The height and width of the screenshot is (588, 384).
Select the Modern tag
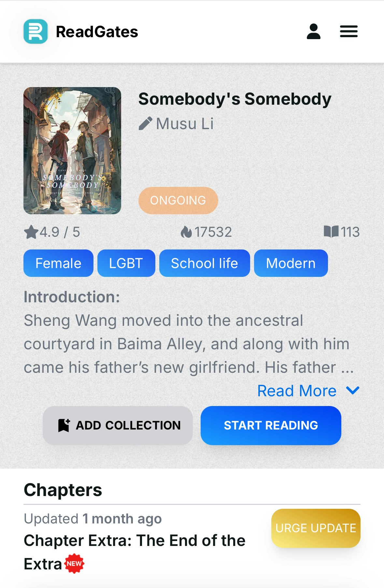point(291,263)
